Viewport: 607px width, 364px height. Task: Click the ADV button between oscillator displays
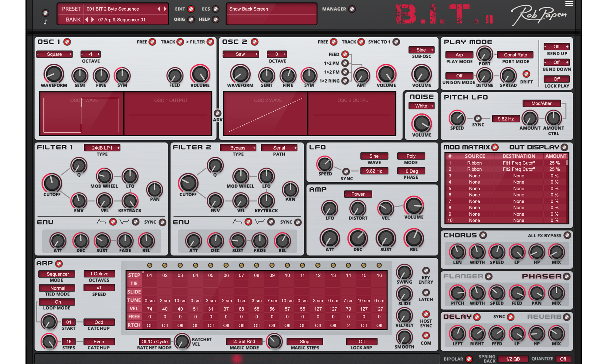[x=217, y=113]
